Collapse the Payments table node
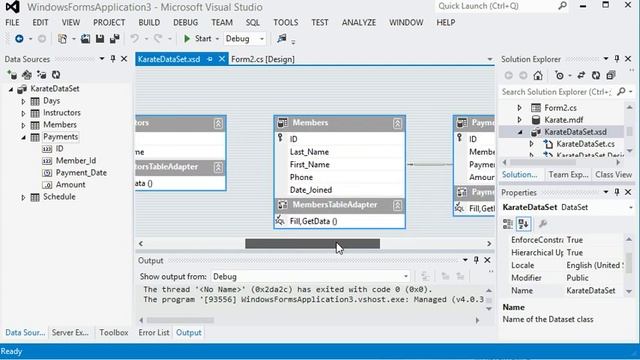 point(23,137)
